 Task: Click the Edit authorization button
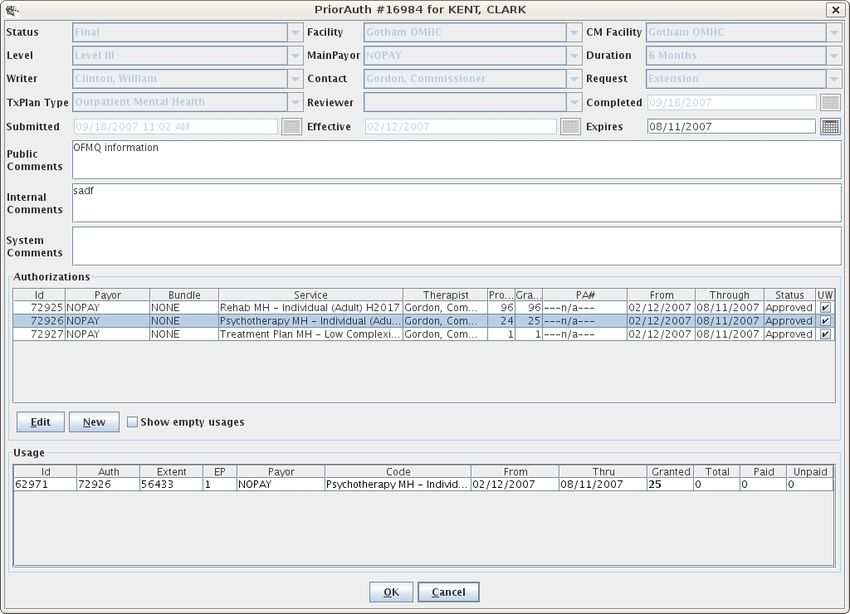pos(41,422)
